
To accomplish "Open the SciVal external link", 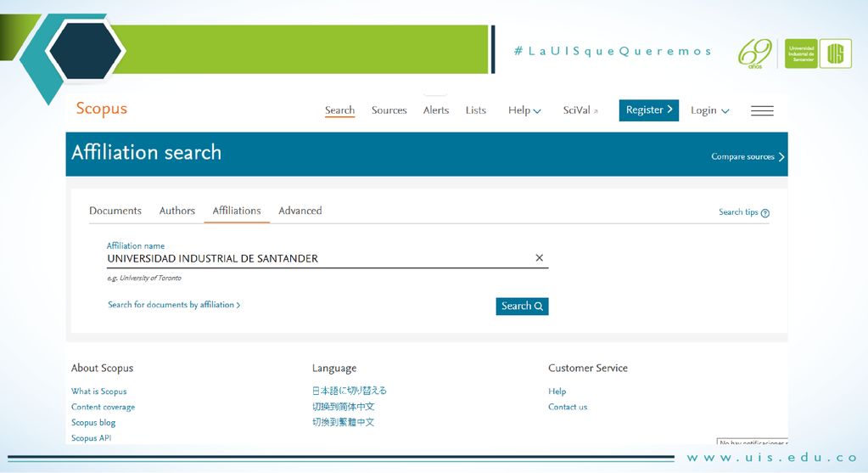I will (x=580, y=110).
